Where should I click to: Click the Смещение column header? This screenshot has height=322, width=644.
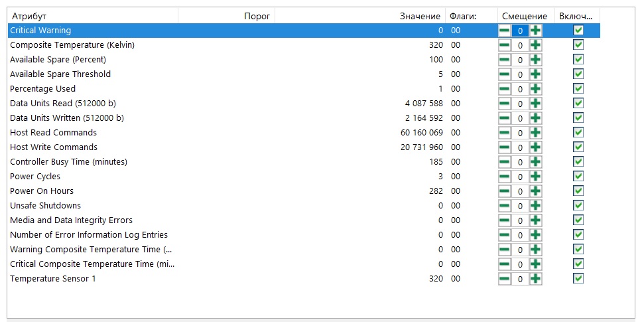pos(526,16)
